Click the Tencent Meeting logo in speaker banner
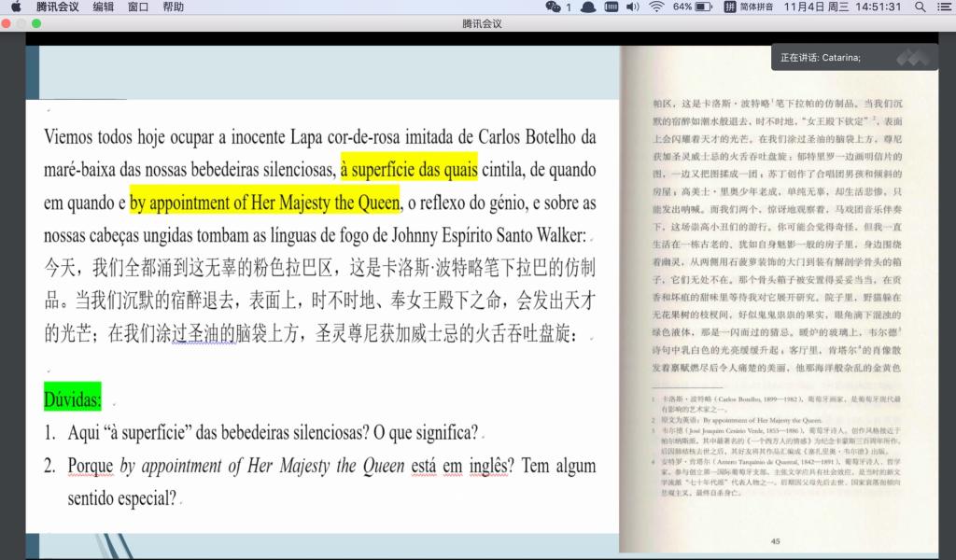Screen dimensions: 956x560 913,58
